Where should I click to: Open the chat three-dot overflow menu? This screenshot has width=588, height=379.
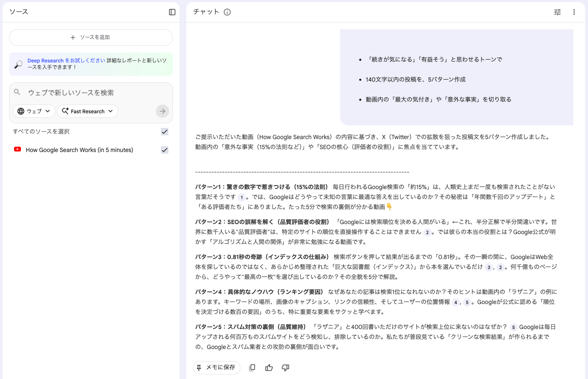[x=574, y=12]
